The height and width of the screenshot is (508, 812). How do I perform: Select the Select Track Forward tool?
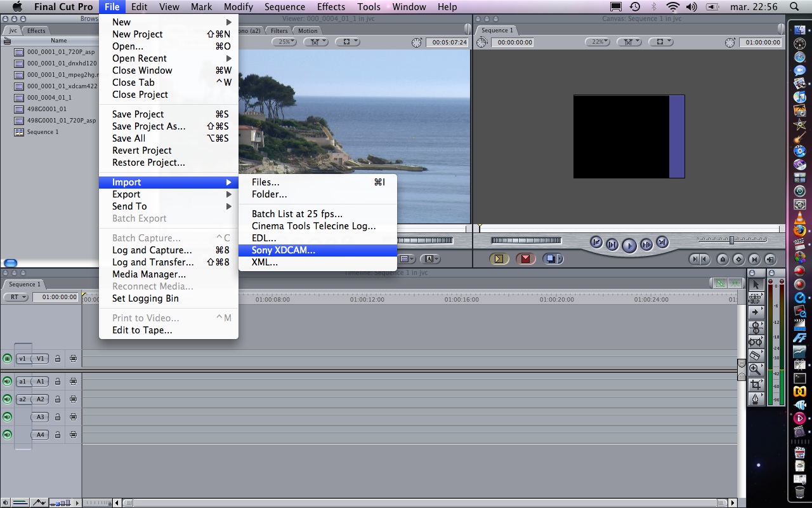coord(755,312)
